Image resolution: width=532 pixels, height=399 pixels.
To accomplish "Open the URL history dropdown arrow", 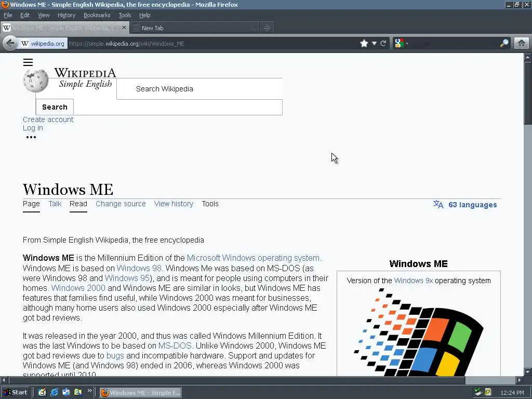I will (374, 44).
